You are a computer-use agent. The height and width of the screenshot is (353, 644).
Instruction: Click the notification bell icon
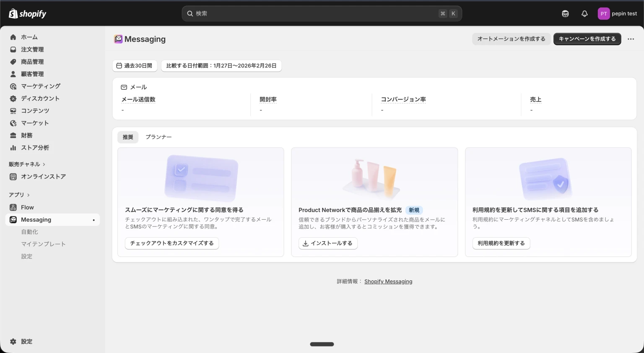coord(584,13)
